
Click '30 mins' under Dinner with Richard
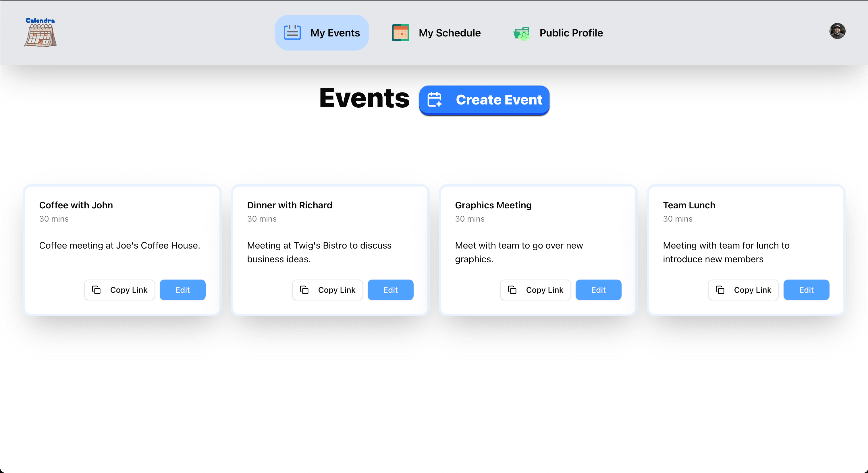pyautogui.click(x=262, y=219)
